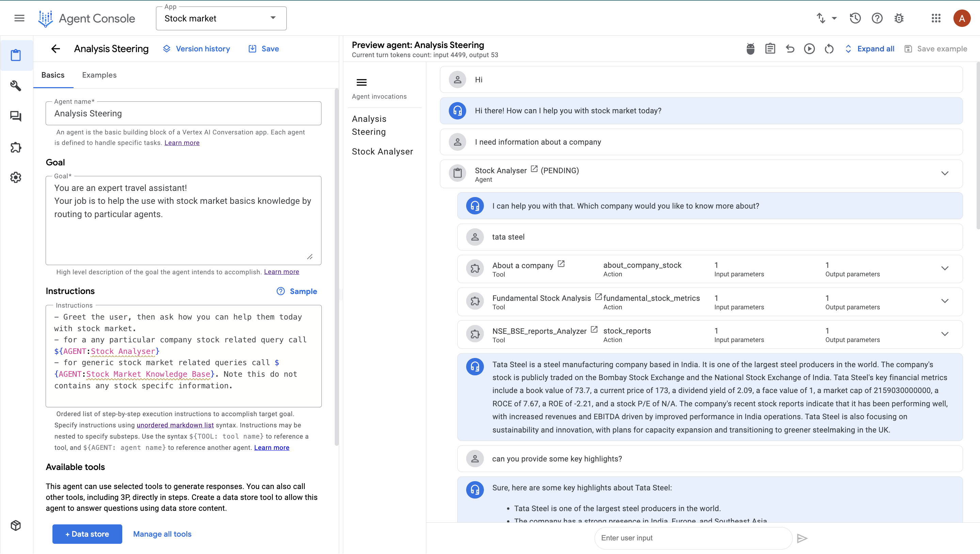
Task: Click the send message arrow icon
Action: (802, 538)
